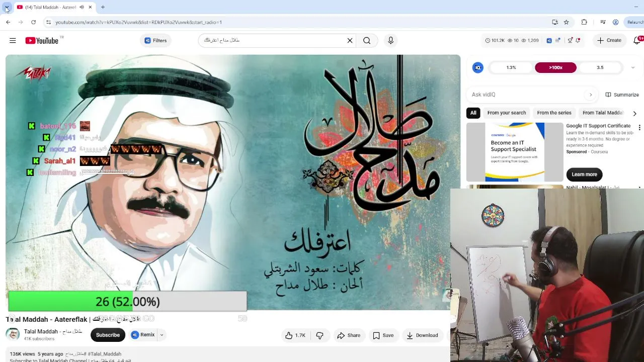The height and width of the screenshot is (362, 644).
Task: Show more filter chips with right arrow
Action: coord(634,114)
